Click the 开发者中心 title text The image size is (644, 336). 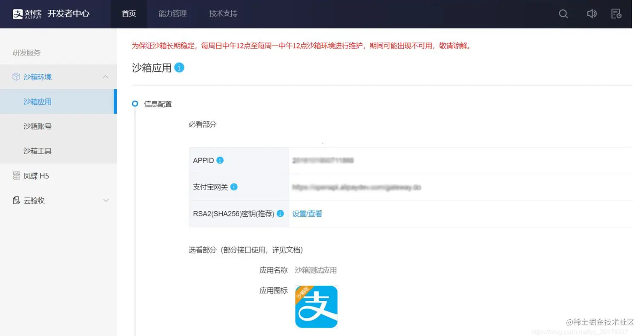(x=69, y=14)
